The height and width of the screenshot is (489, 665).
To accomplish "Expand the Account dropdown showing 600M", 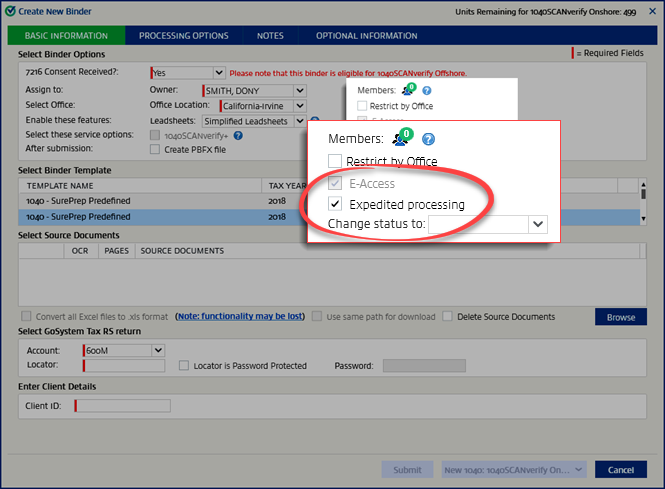I will point(157,351).
